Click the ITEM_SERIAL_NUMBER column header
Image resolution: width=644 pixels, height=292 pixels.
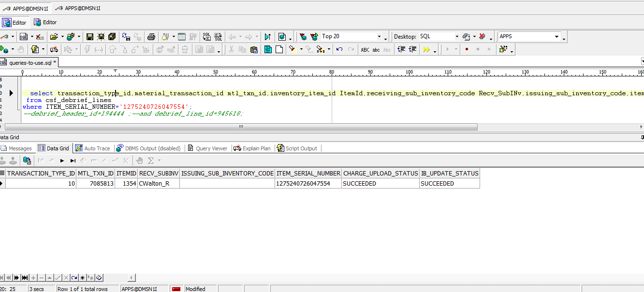pyautogui.click(x=308, y=173)
